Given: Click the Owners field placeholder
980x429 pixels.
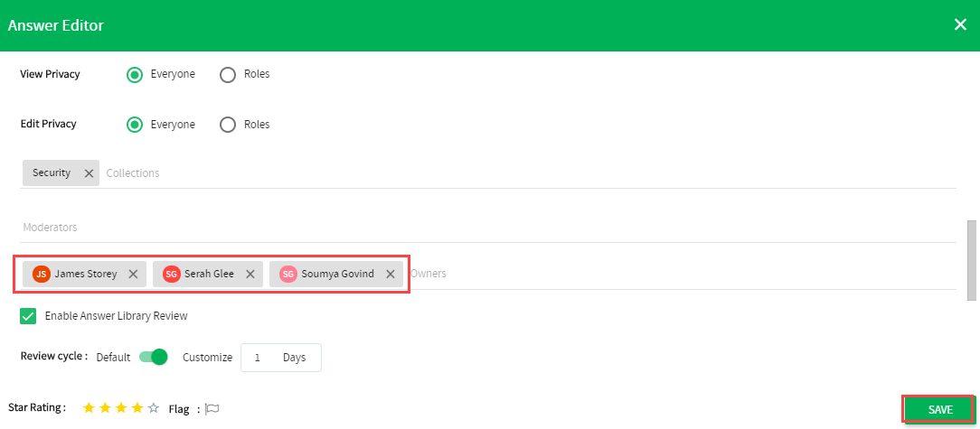Looking at the screenshot, I should pyautogui.click(x=429, y=274).
